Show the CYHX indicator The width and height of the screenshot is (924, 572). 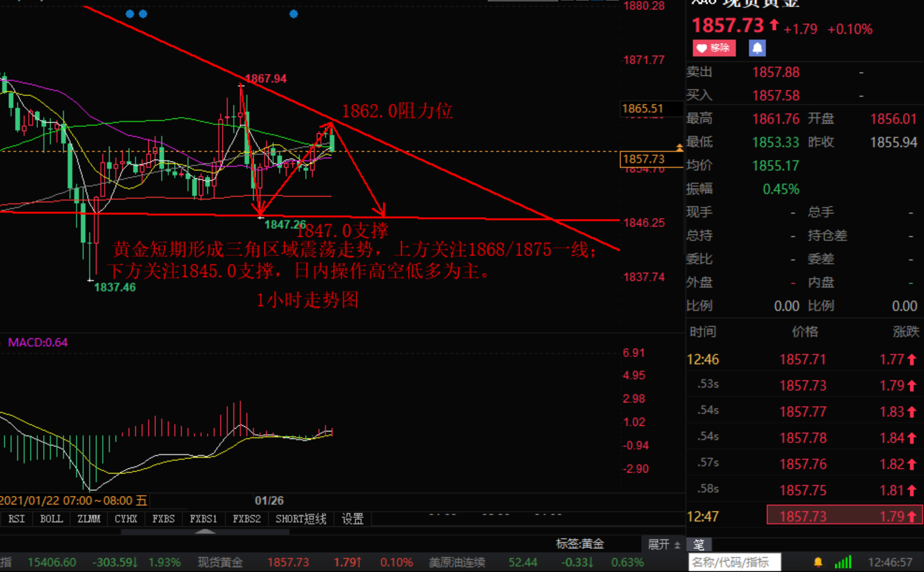point(126,519)
